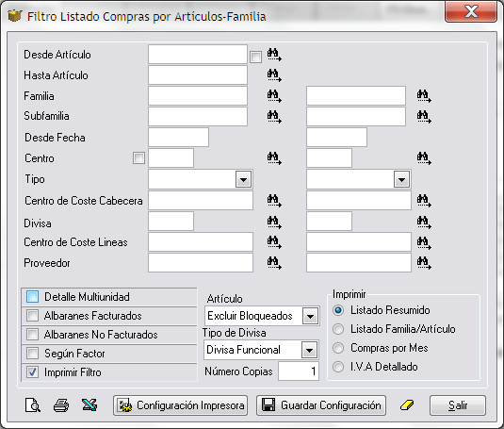Click the Guardar Configuración button
Screen dimensions: 504x429
tap(321, 405)
